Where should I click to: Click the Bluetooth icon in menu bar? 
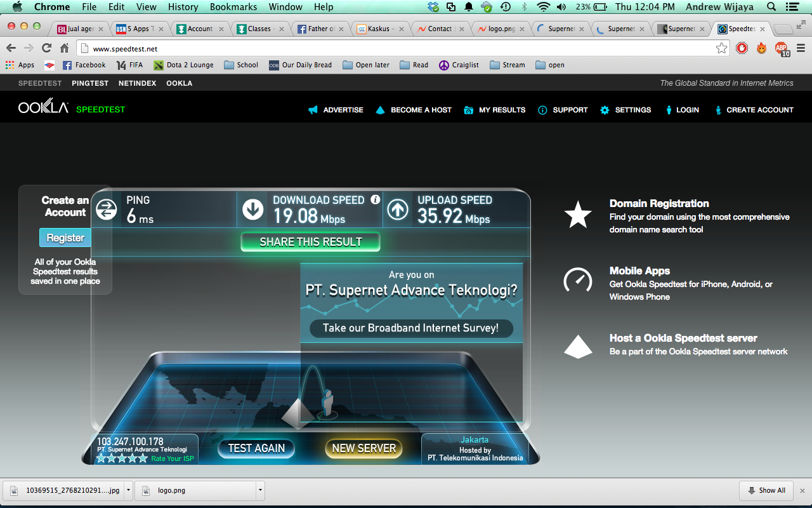click(524, 7)
